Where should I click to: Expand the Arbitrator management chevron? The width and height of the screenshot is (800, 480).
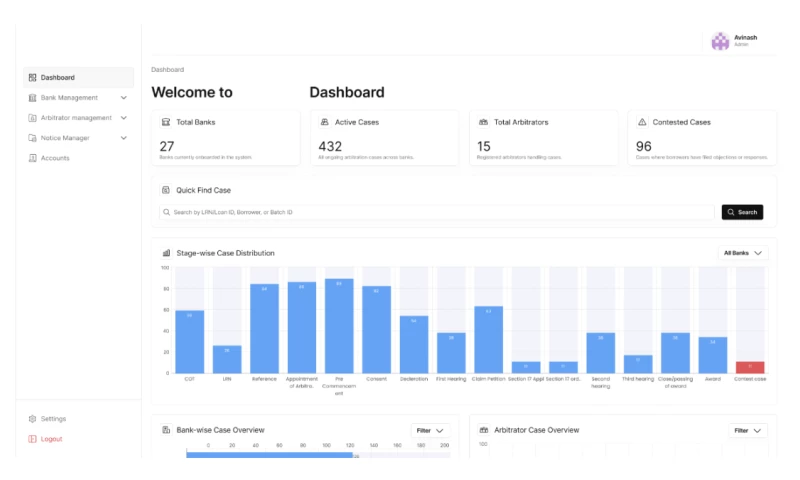pos(124,118)
